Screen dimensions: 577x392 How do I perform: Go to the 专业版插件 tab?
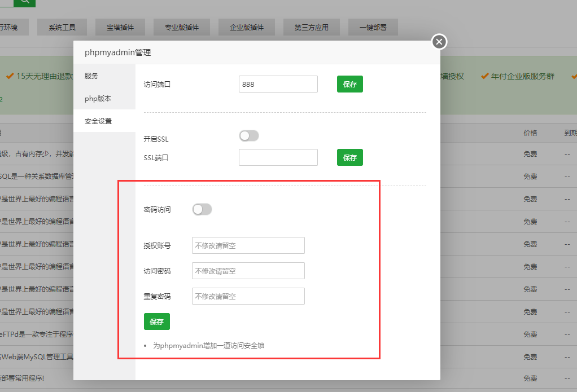tap(181, 27)
